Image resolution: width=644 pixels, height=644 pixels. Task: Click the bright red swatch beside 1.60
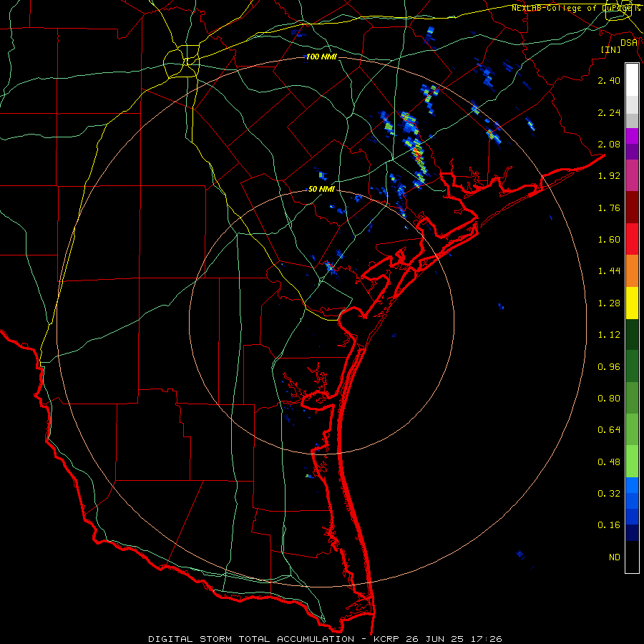click(632, 239)
